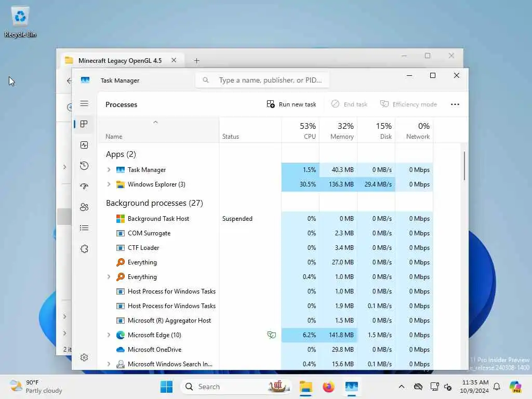This screenshot has width=532, height=399.
Task: Select the CTF Loader process row
Action: click(265, 248)
